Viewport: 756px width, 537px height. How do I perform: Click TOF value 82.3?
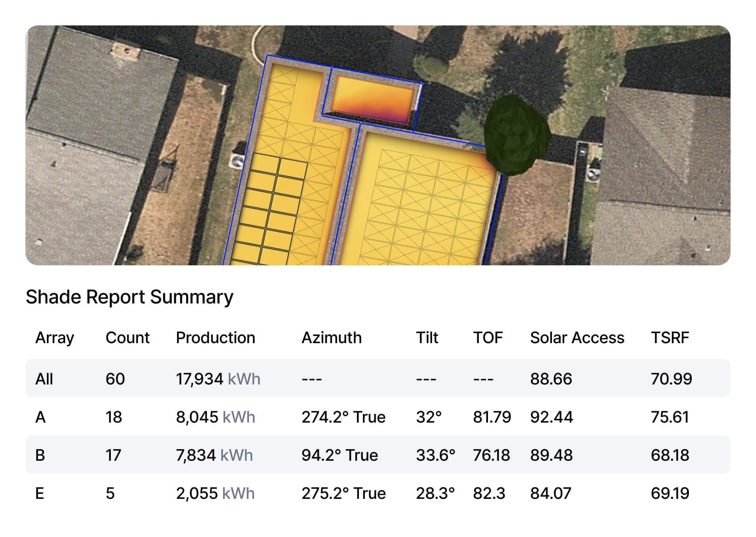coord(489,493)
